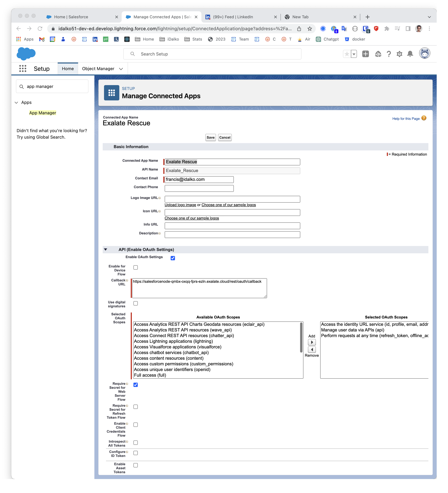Collapse the Apps tree in sidebar
This screenshot has width=448, height=493.
(16, 102)
